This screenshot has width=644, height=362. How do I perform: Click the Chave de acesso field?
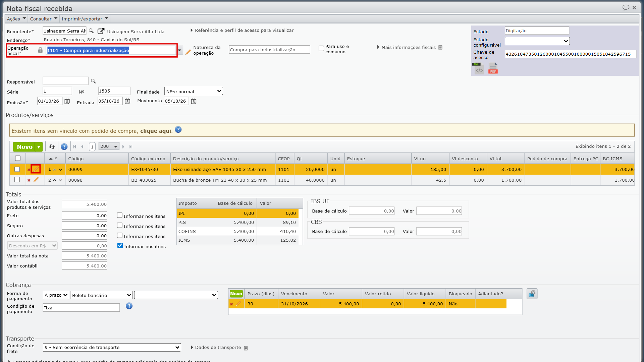pyautogui.click(x=570, y=54)
